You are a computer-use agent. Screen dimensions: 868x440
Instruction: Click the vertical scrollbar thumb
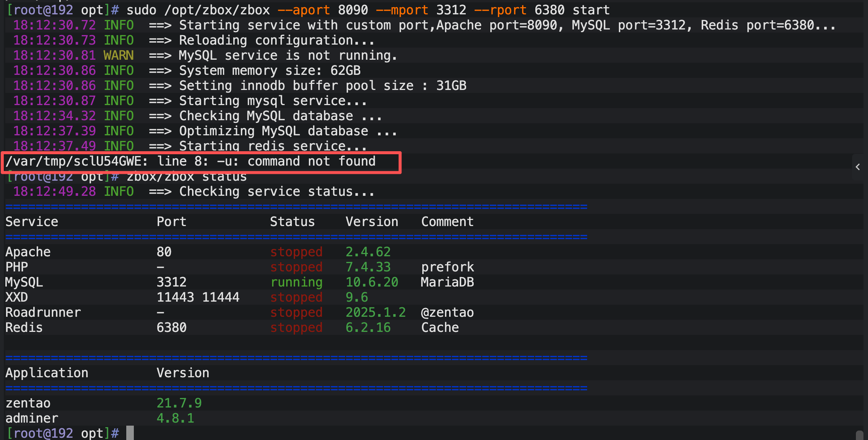(859, 435)
